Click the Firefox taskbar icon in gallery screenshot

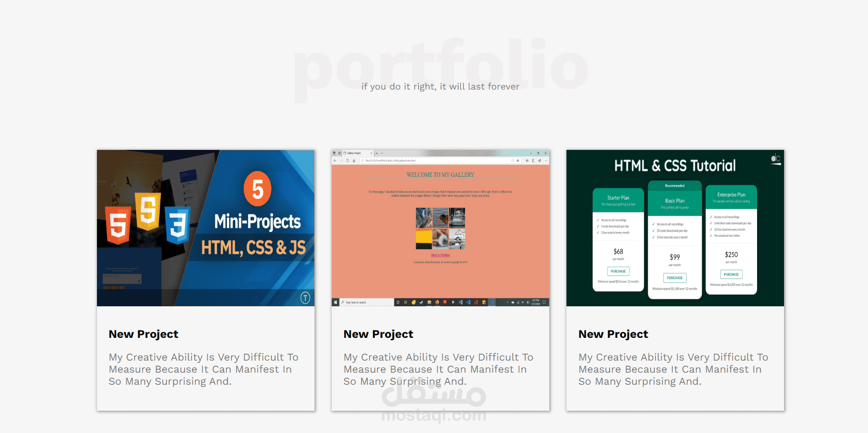pos(437,302)
